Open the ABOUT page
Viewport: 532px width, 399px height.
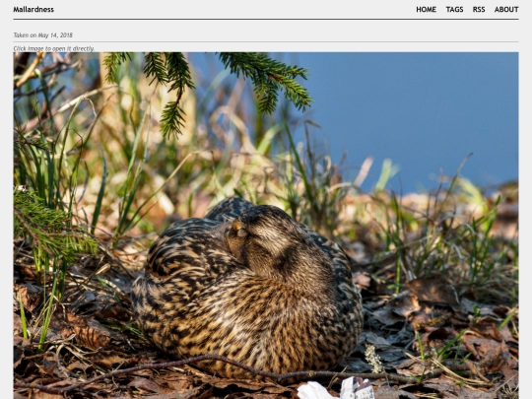[x=506, y=10]
